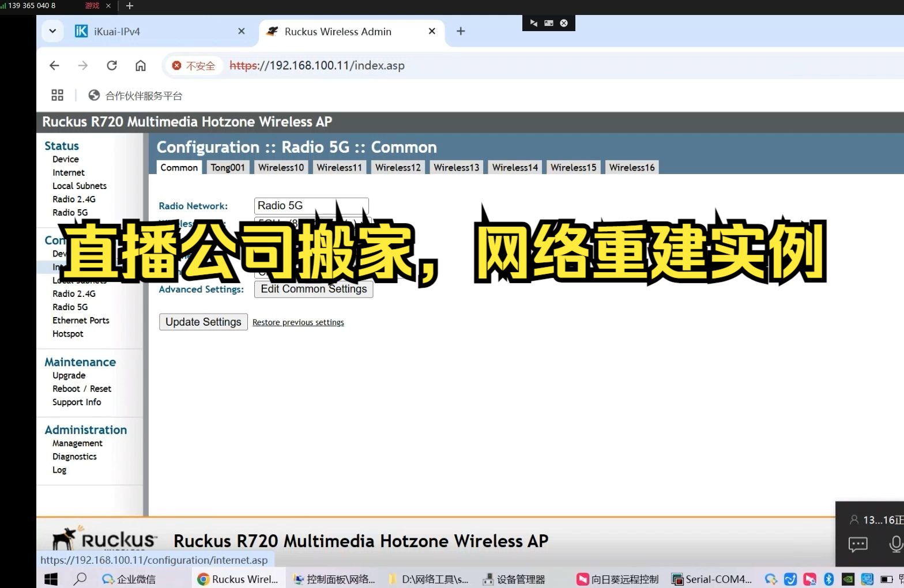Open 控制面板\网络 taskbar window
This screenshot has width=904, height=588.
(334, 579)
